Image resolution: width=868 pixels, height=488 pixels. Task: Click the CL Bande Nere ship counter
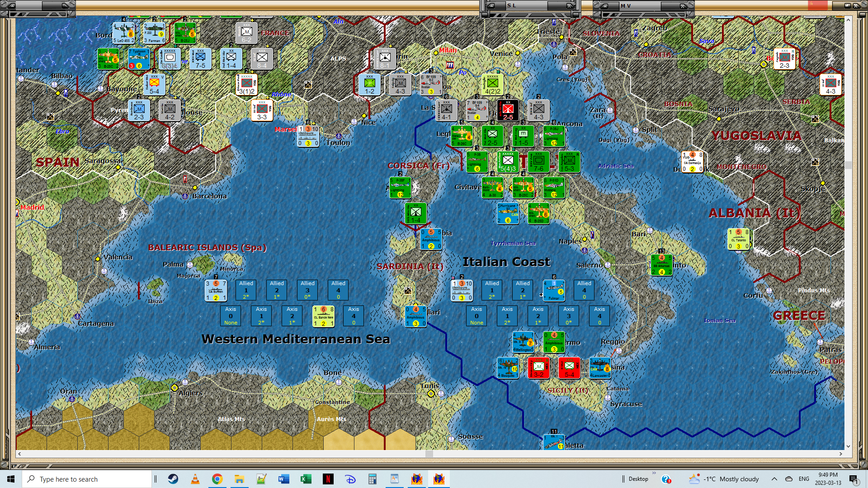323,316
